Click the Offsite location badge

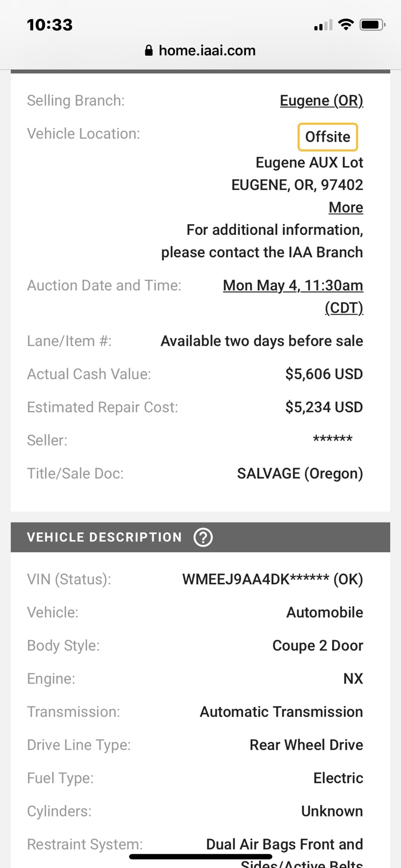coord(328,137)
